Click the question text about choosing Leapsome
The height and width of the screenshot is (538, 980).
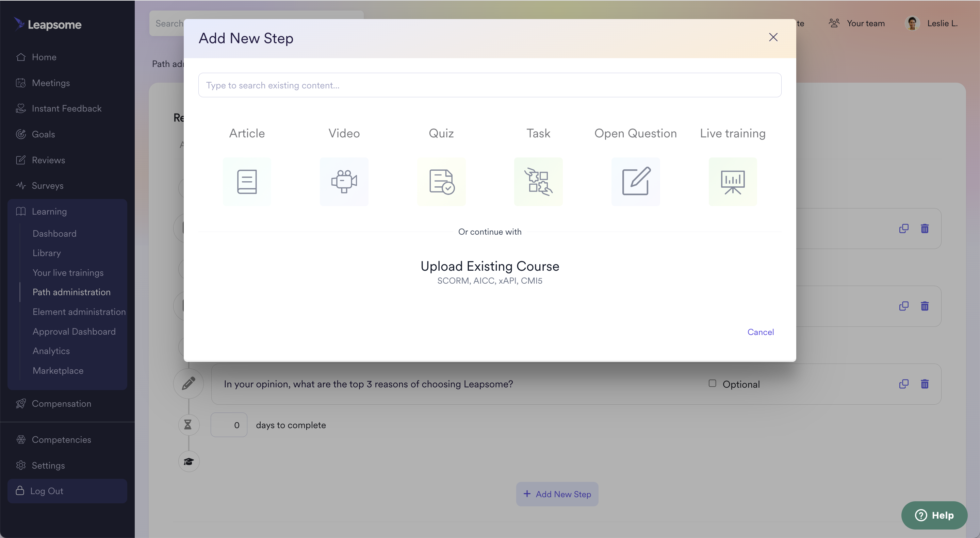tap(368, 384)
